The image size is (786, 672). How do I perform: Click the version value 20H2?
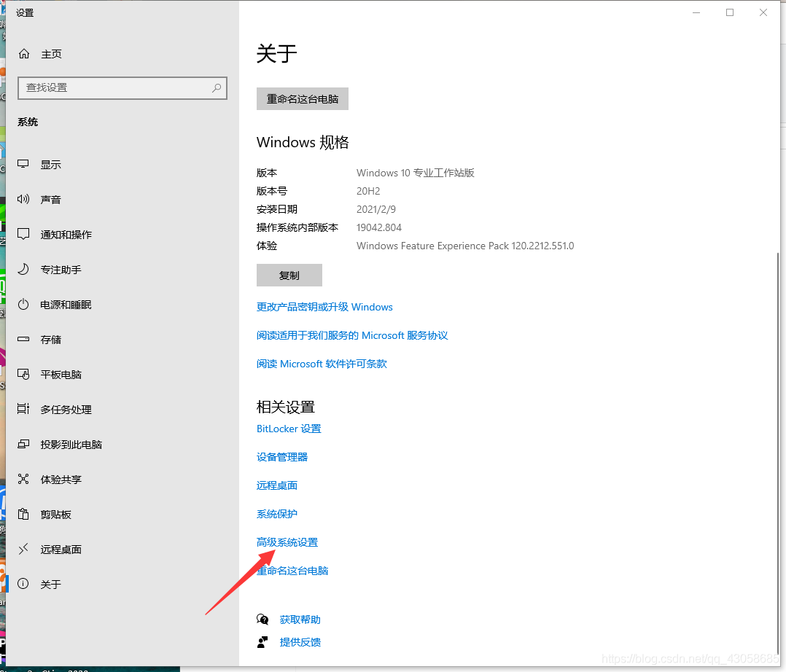coord(368,191)
